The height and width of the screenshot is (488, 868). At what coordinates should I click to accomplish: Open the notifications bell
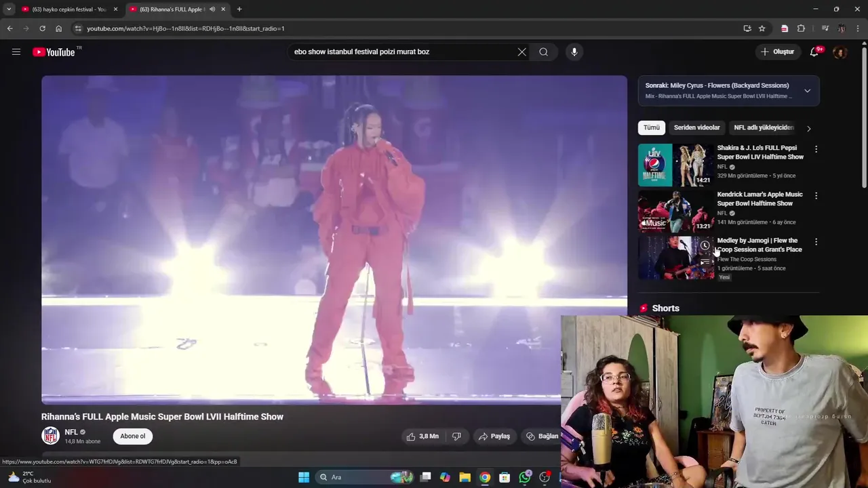(815, 52)
